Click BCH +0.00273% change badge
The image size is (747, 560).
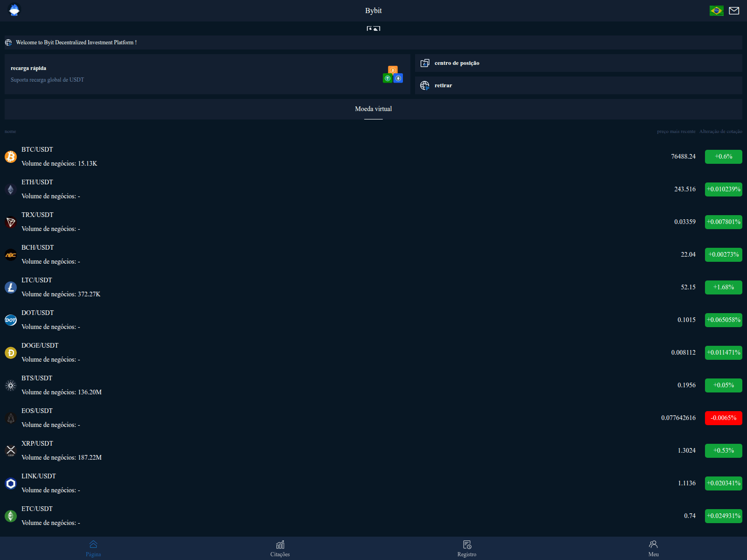[724, 255]
